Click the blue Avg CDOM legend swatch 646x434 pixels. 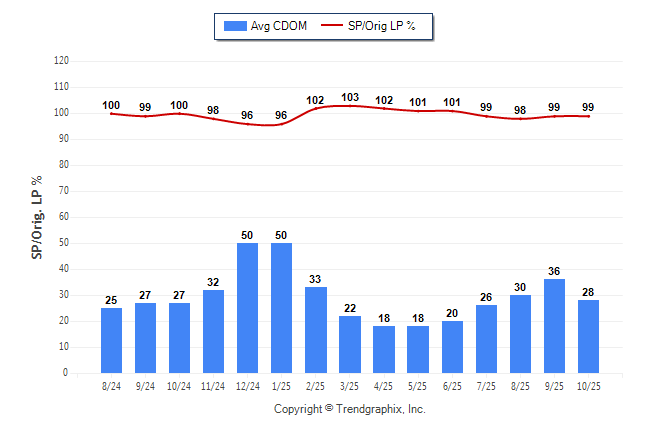coord(235,26)
